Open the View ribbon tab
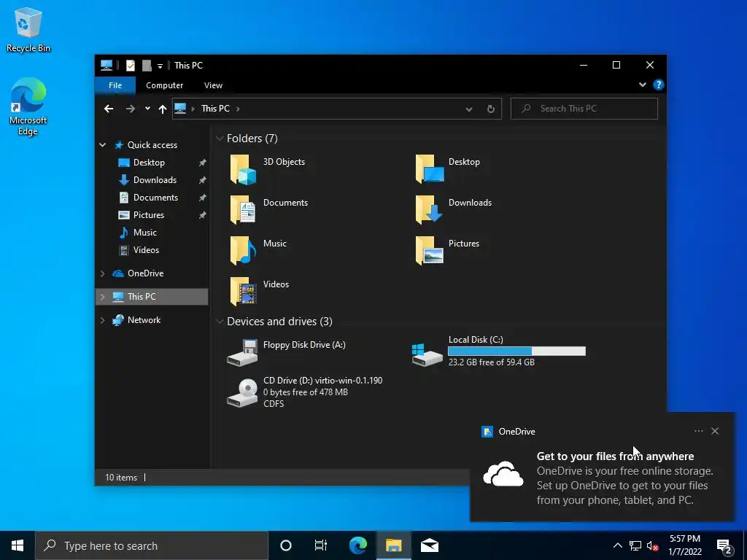 (x=213, y=85)
